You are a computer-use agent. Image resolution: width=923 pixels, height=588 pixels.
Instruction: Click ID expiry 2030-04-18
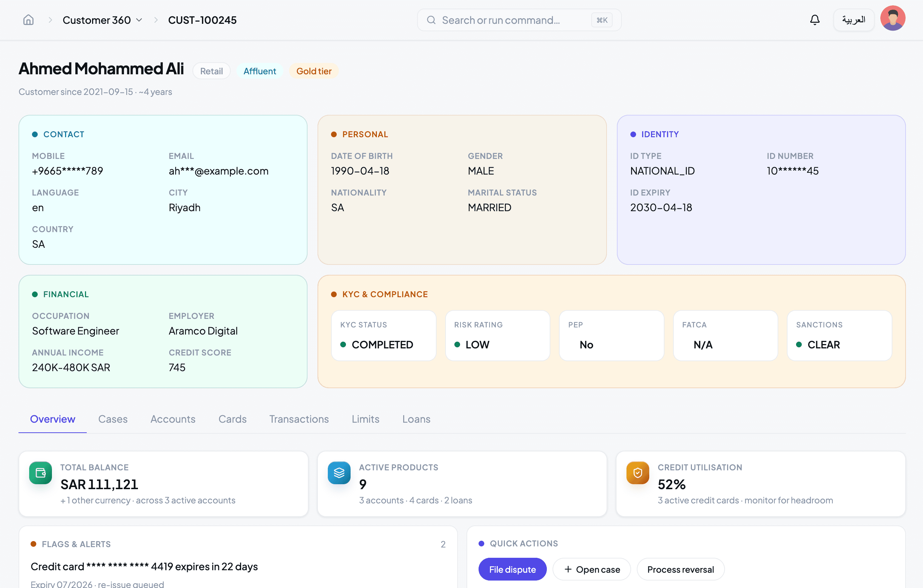pos(661,207)
